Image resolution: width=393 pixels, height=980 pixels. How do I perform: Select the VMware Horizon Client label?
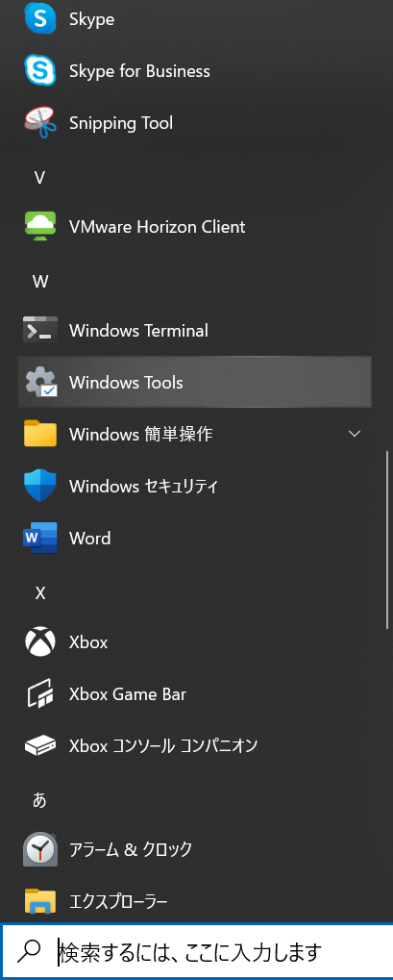[x=157, y=226]
